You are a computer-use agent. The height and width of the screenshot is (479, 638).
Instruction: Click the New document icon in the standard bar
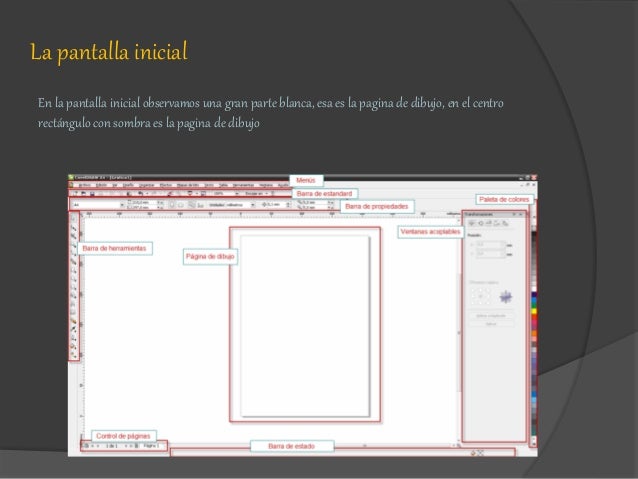point(75,193)
